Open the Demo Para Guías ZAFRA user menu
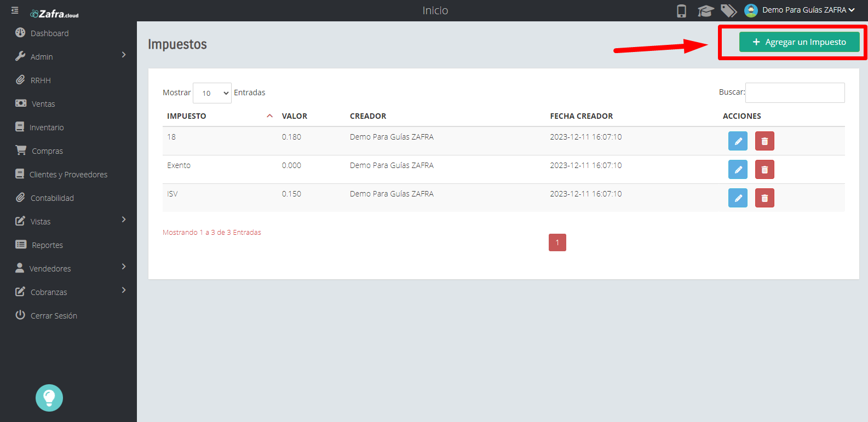This screenshot has height=422, width=868. [x=808, y=10]
